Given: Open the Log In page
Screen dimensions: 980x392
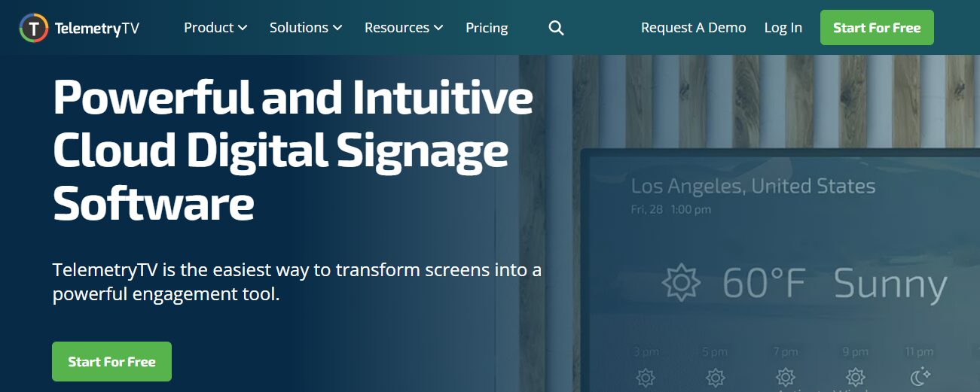Looking at the screenshot, I should [x=783, y=28].
